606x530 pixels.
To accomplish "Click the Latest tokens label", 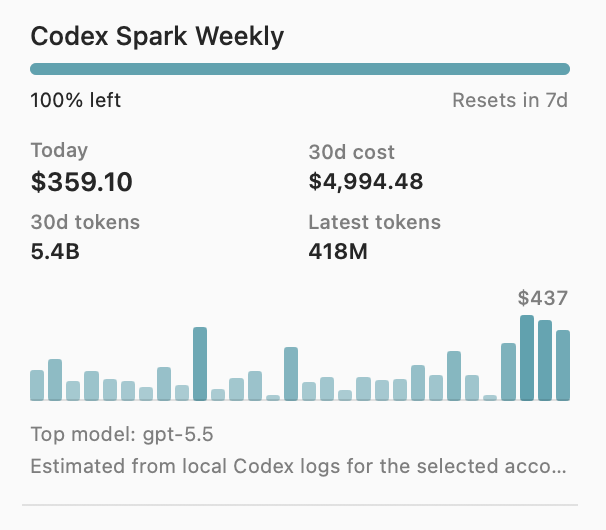I will click(x=374, y=222).
